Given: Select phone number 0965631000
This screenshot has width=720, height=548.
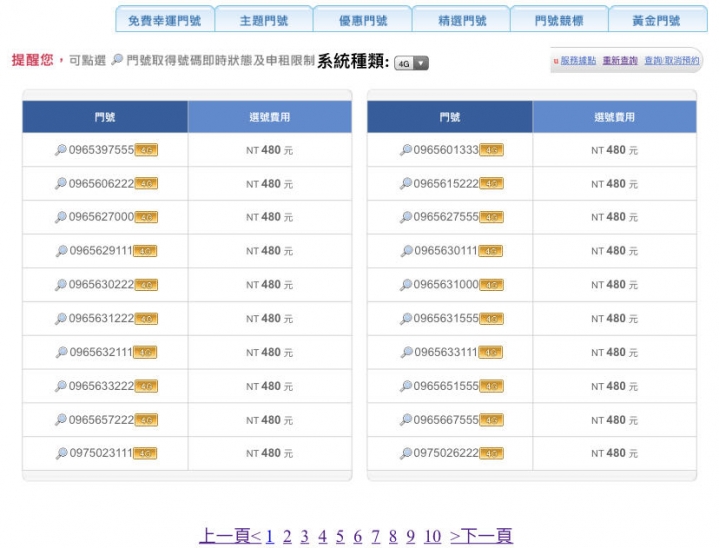Looking at the screenshot, I should point(446,285).
